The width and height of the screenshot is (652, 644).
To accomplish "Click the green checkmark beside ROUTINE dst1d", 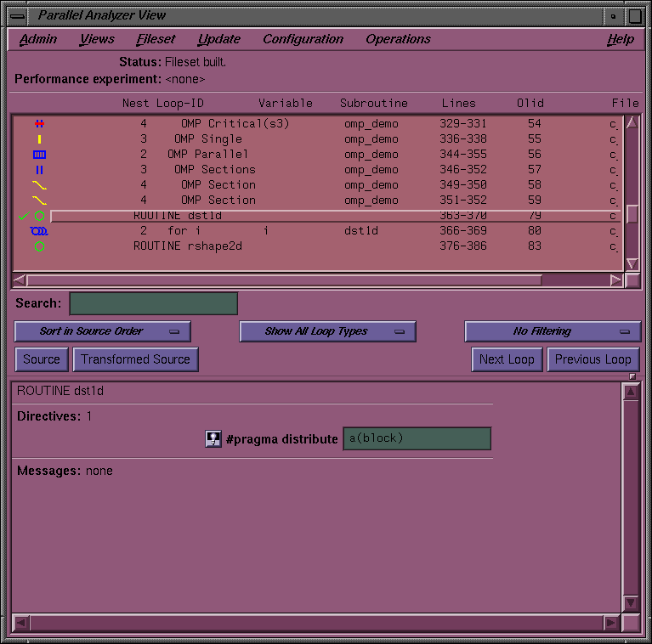I will click(x=24, y=216).
